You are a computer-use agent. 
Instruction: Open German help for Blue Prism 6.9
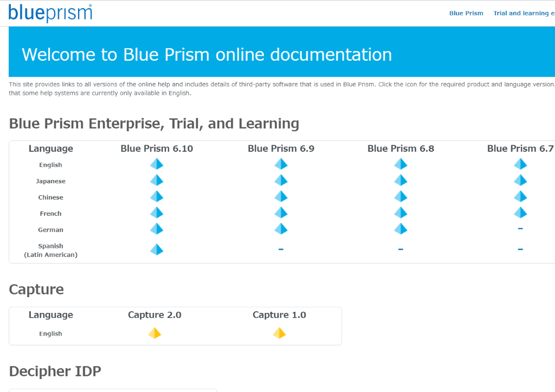point(281,229)
